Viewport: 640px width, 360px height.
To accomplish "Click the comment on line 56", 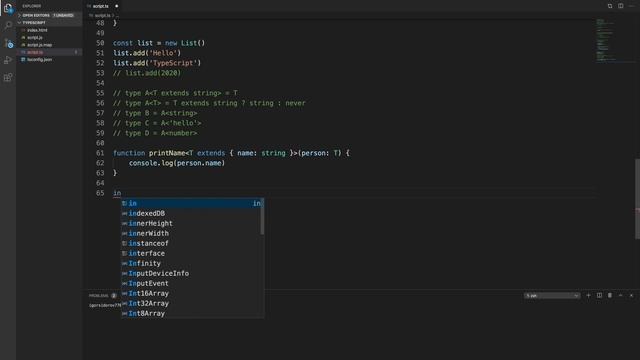I will (x=209, y=103).
